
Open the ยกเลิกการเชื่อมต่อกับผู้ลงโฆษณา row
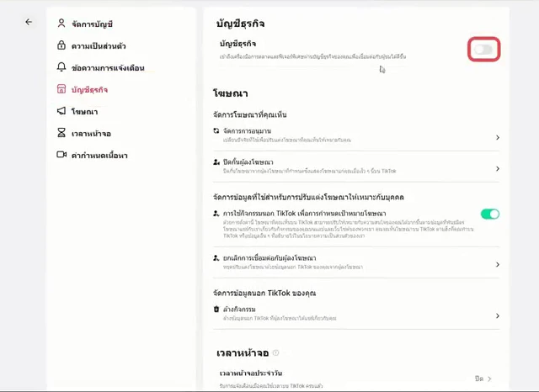point(356,262)
